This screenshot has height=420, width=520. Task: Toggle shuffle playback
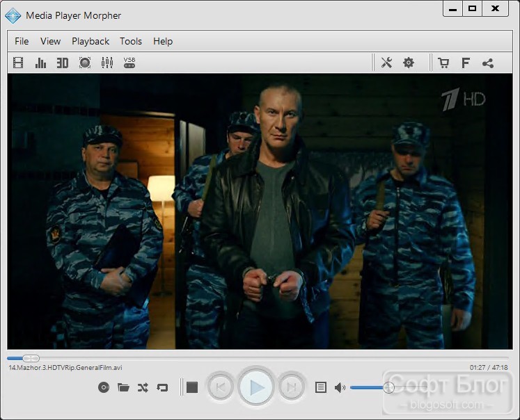[x=143, y=387]
